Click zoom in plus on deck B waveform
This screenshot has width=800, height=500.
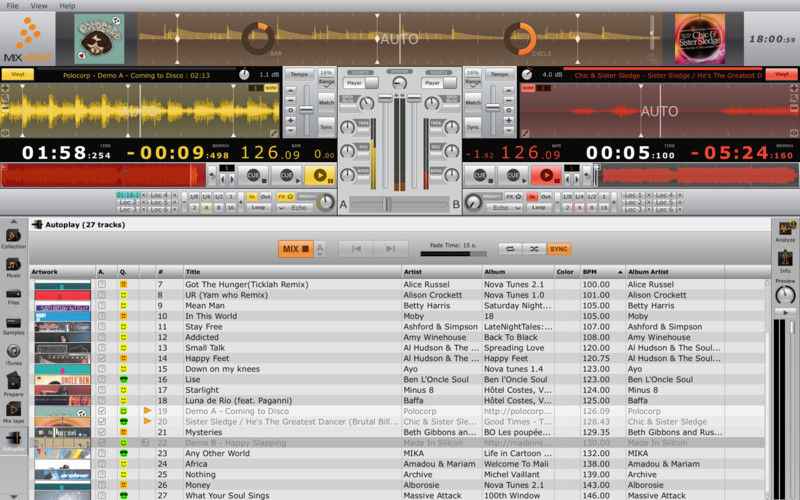pyautogui.click(x=794, y=88)
